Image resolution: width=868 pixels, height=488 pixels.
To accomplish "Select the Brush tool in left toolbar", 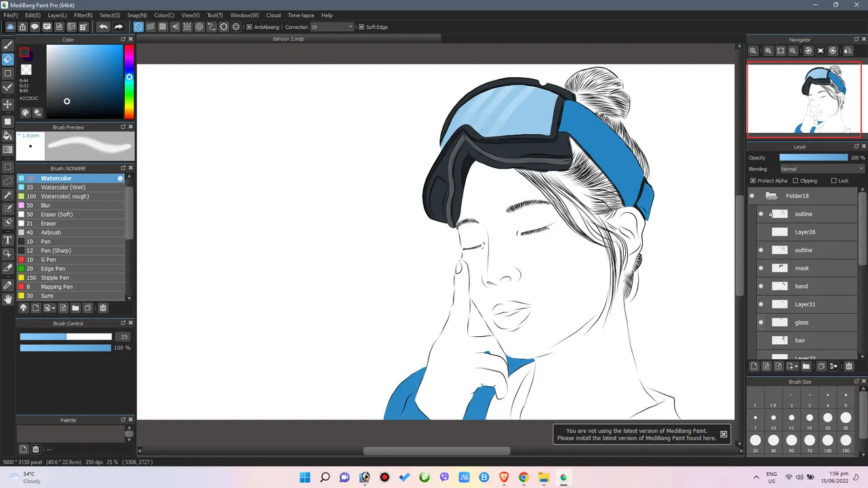I will 8,45.
